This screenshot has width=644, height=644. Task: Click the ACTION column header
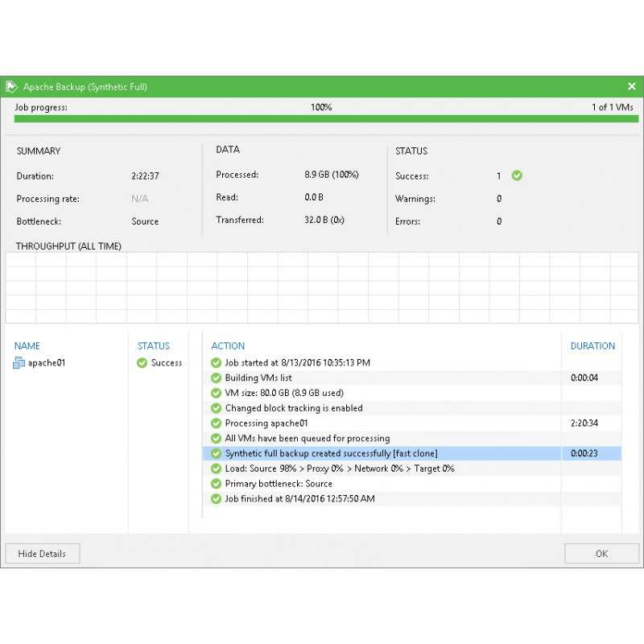point(228,346)
